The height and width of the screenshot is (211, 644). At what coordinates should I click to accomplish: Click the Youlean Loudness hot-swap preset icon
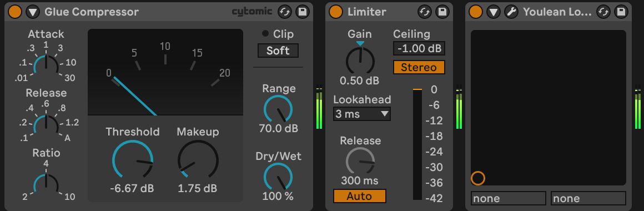603,12
